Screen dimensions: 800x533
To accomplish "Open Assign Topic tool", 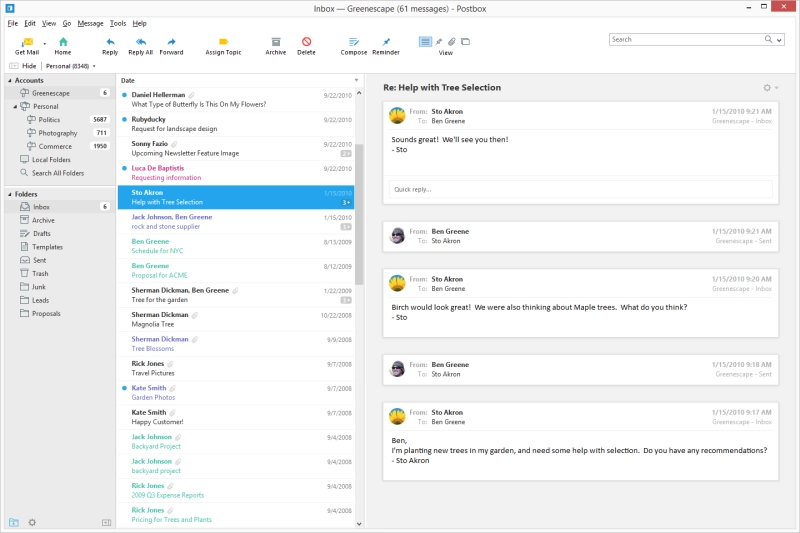I will click(223, 46).
